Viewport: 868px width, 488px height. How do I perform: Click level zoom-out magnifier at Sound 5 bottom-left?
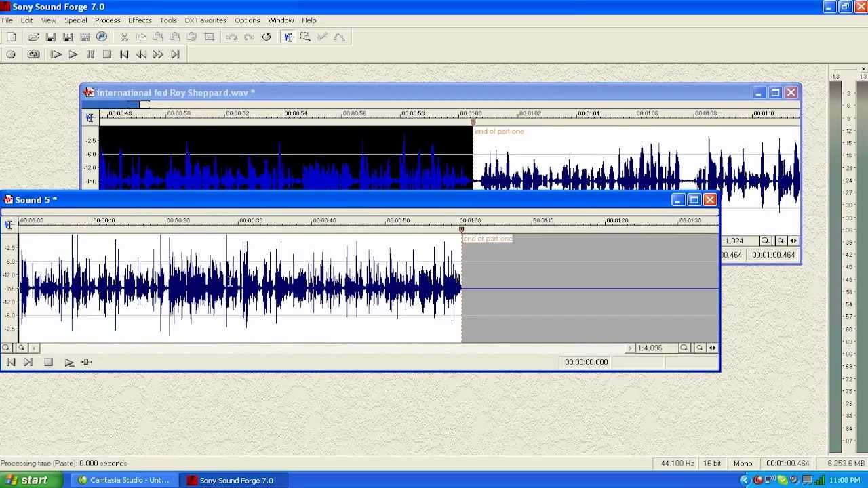pyautogui.click(x=21, y=348)
